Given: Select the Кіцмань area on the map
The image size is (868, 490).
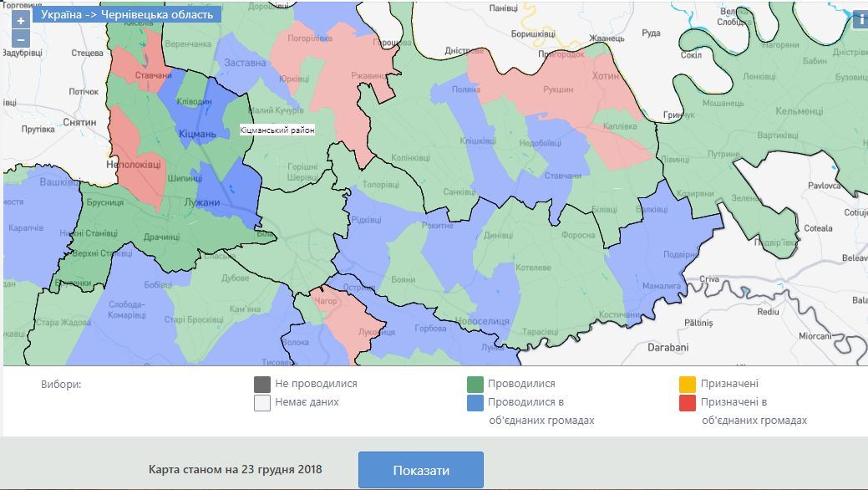Looking at the screenshot, I should point(198,134).
